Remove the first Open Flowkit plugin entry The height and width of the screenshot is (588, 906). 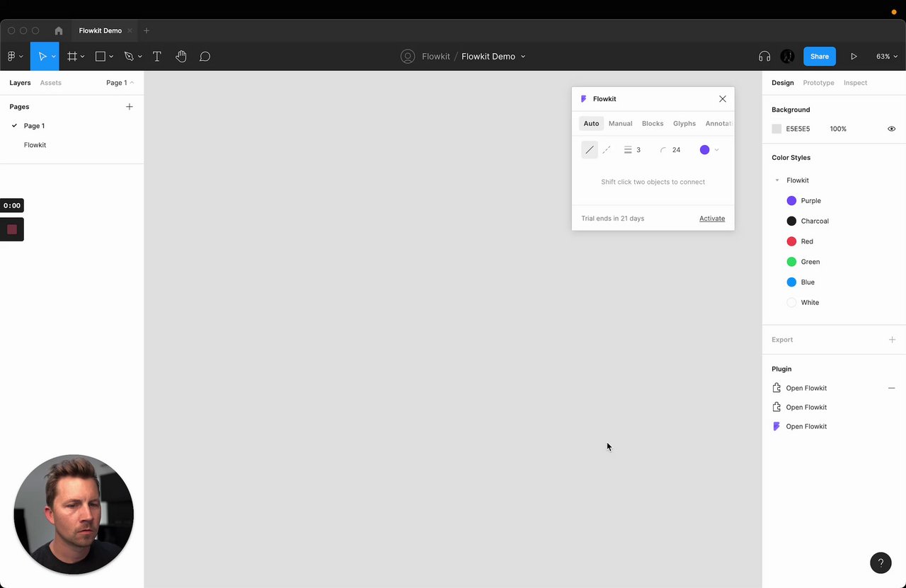click(892, 388)
